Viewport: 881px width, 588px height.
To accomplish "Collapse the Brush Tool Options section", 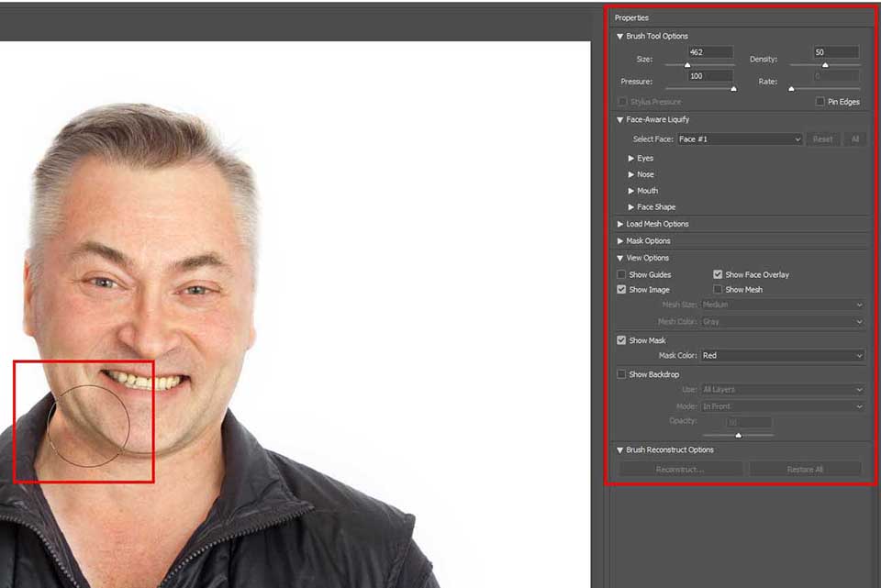I will (621, 37).
